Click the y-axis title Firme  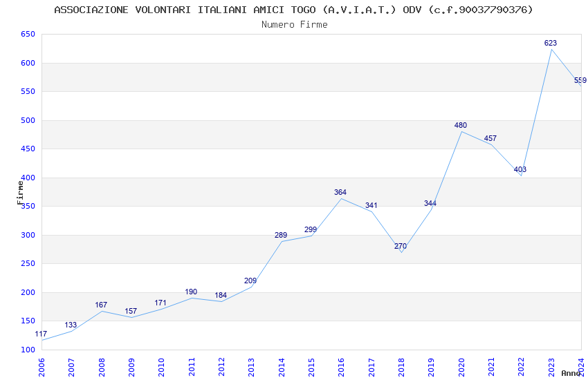coord(20,193)
